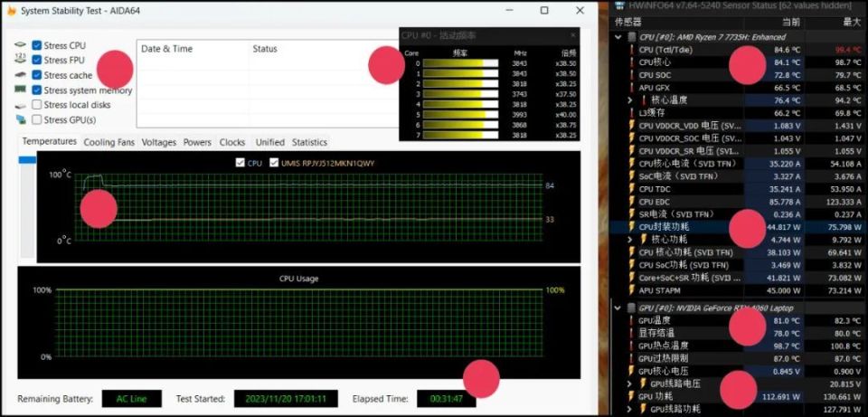
Task: Uncheck the Stress system memory checkbox
Action: [x=36, y=90]
